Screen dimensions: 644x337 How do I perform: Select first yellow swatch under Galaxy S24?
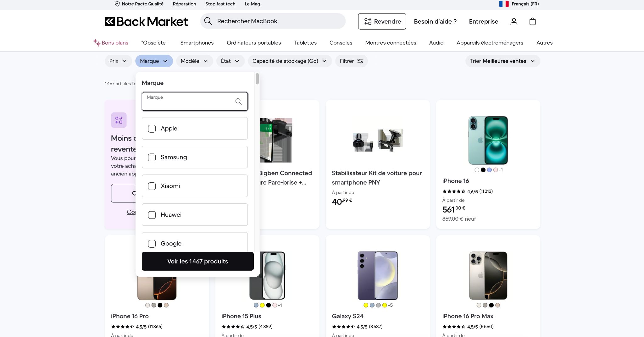coord(366,305)
